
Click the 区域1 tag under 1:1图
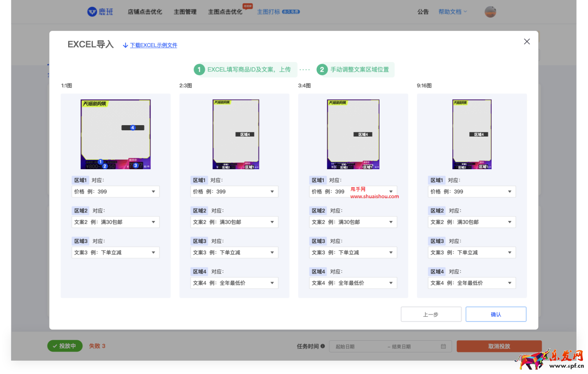pos(80,180)
